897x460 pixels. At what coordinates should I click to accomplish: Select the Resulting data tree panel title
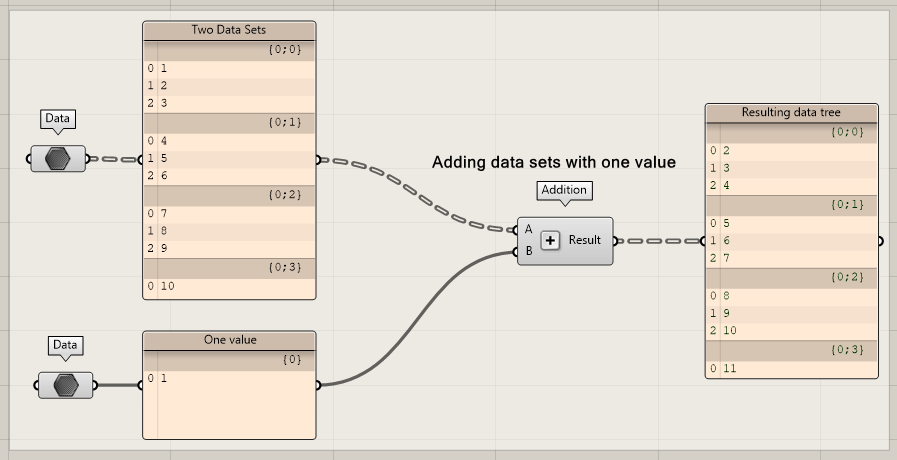click(x=791, y=113)
